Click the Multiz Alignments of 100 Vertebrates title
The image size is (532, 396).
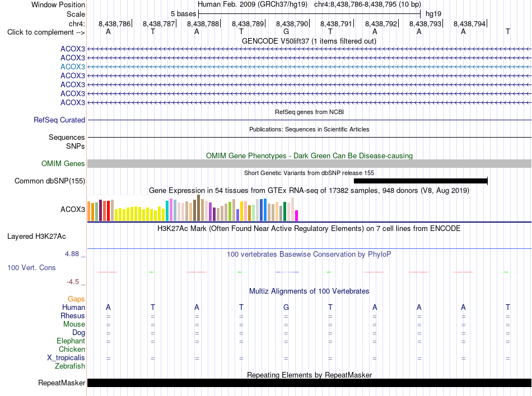[x=309, y=291]
